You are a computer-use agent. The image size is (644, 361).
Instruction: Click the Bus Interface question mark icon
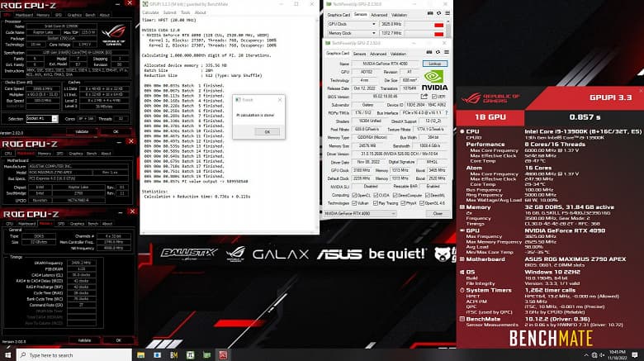(x=446, y=112)
